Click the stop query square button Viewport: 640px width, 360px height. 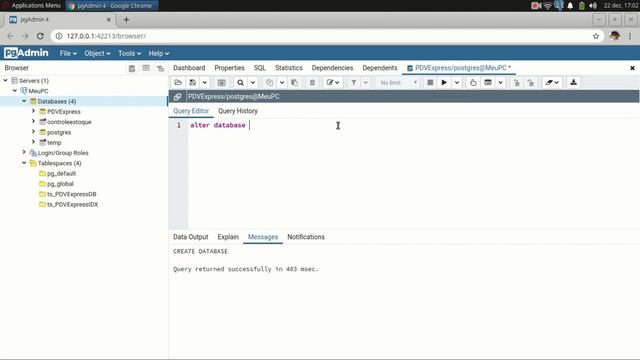click(x=430, y=82)
